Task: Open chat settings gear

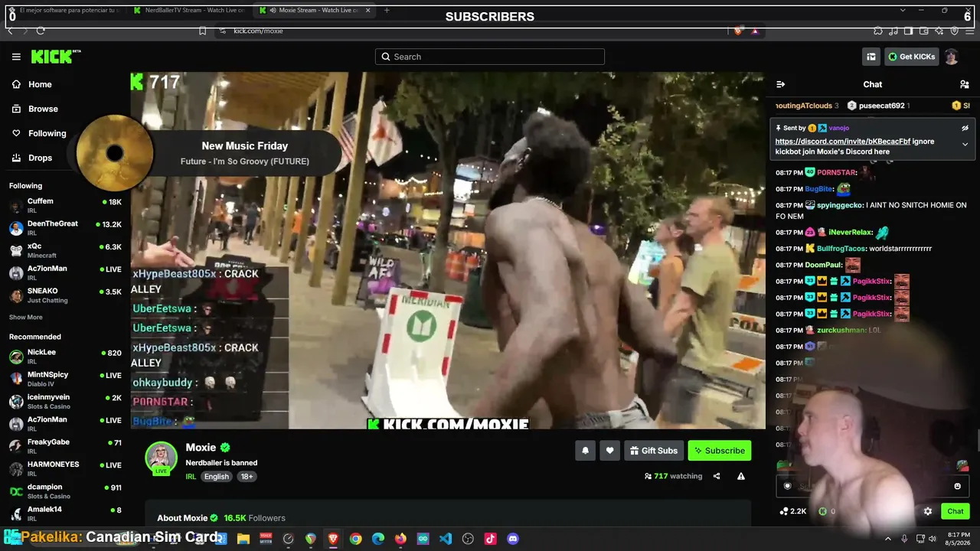Action: coord(928,511)
